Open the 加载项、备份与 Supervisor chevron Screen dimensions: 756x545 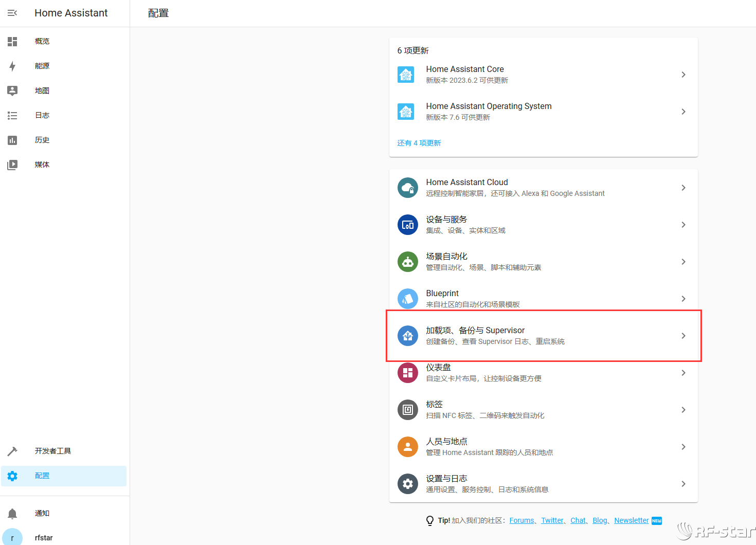(x=683, y=336)
